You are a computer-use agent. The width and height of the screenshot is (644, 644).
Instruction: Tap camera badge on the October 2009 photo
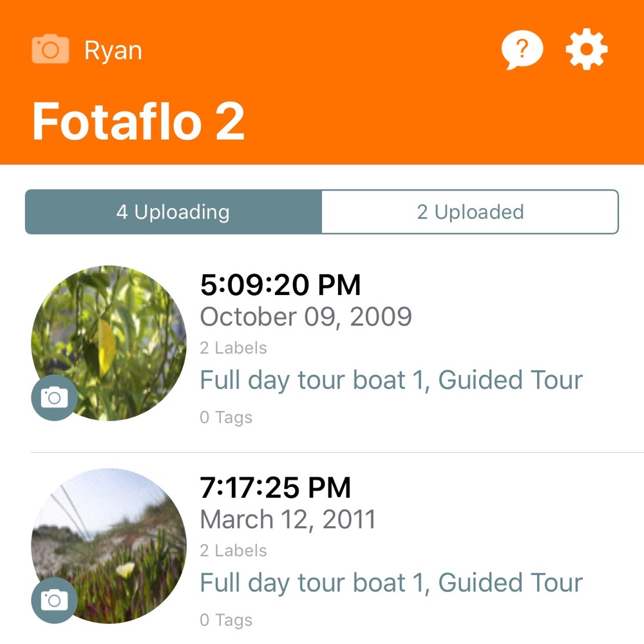[54, 397]
